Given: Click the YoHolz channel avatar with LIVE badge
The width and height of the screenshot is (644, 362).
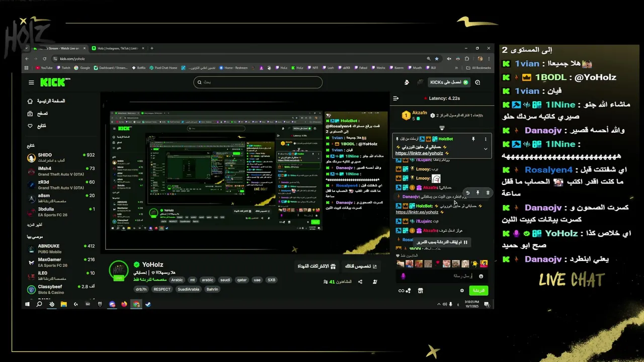Looking at the screenshot, I should [x=119, y=270].
